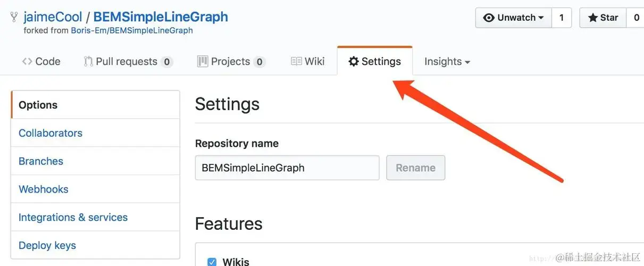Viewport: 644px width, 266px height.
Task: Uncheck the Wikis feature checkbox
Action: coord(212,262)
